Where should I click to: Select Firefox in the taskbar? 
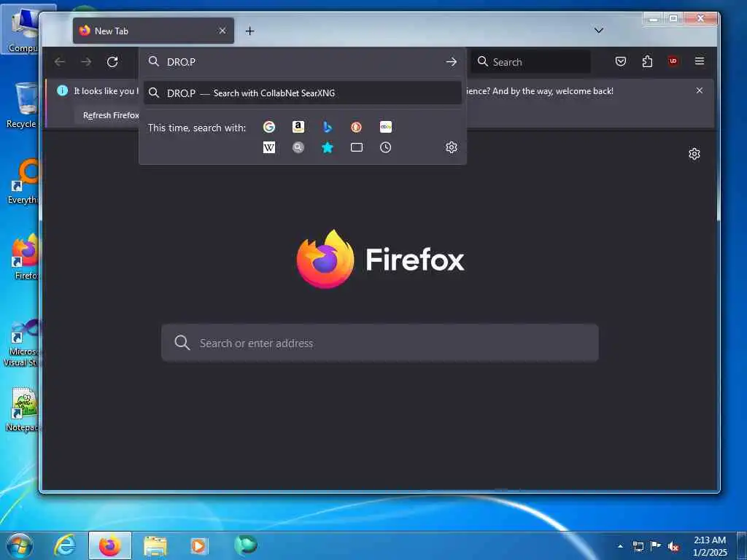click(110, 545)
